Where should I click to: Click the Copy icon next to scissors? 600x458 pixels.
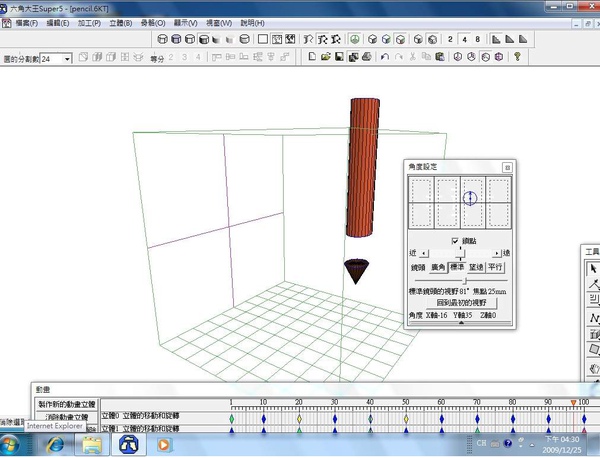(426, 57)
